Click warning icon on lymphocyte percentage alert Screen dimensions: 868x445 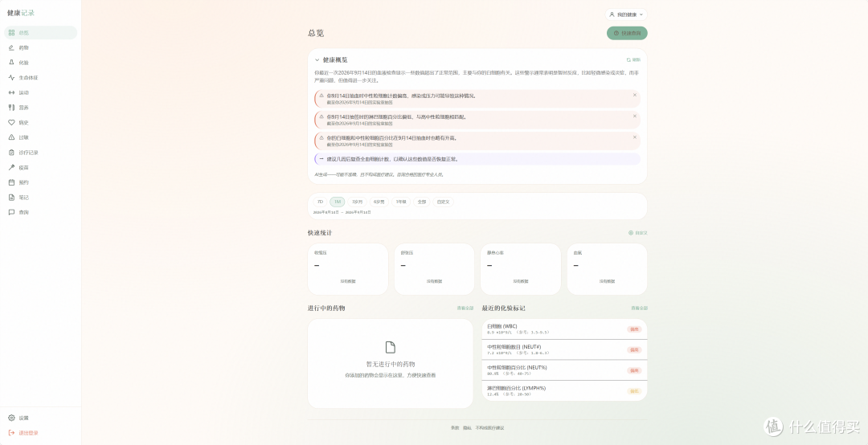coord(321,116)
